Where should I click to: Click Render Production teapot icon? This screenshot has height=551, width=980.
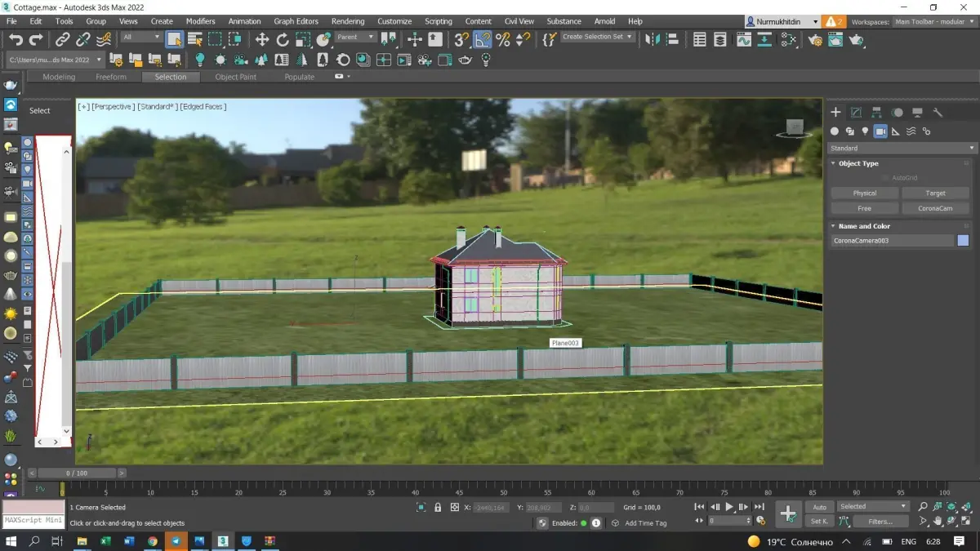click(857, 39)
